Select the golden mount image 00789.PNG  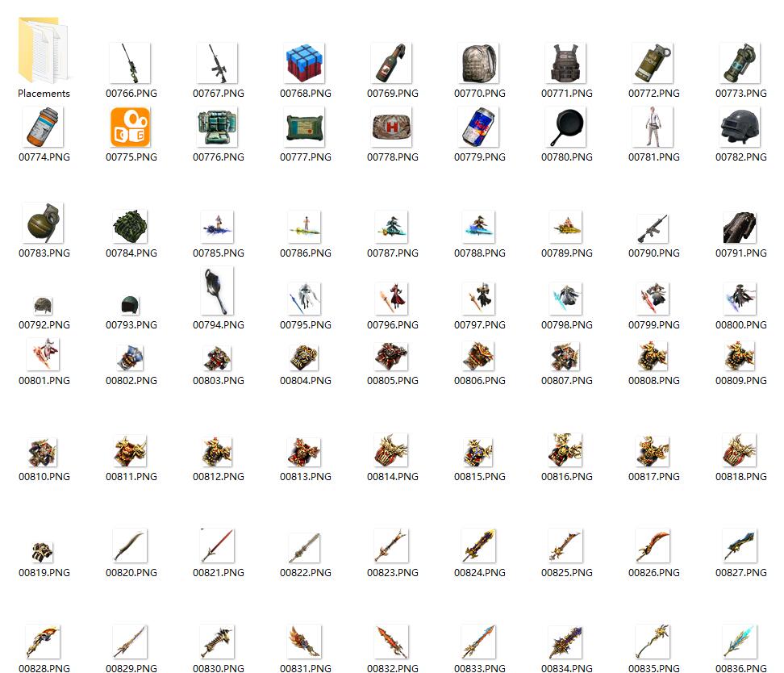(565, 227)
